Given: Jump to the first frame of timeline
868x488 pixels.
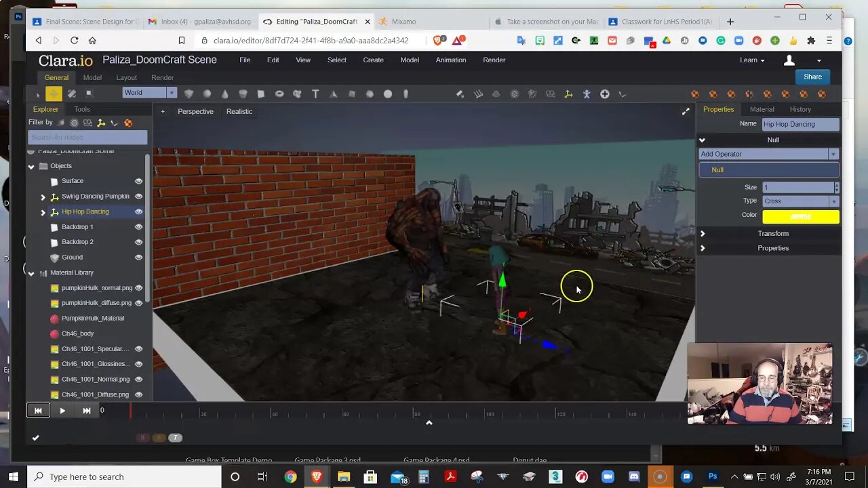Looking at the screenshot, I should [38, 410].
